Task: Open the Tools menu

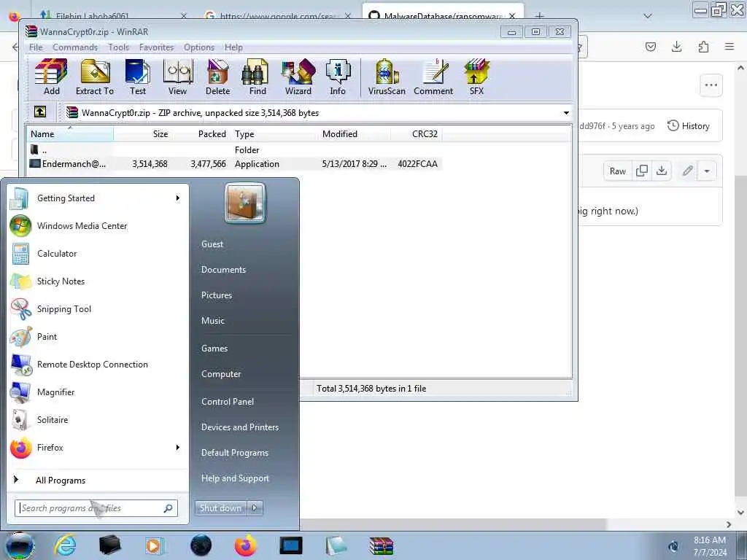Action: [x=118, y=47]
